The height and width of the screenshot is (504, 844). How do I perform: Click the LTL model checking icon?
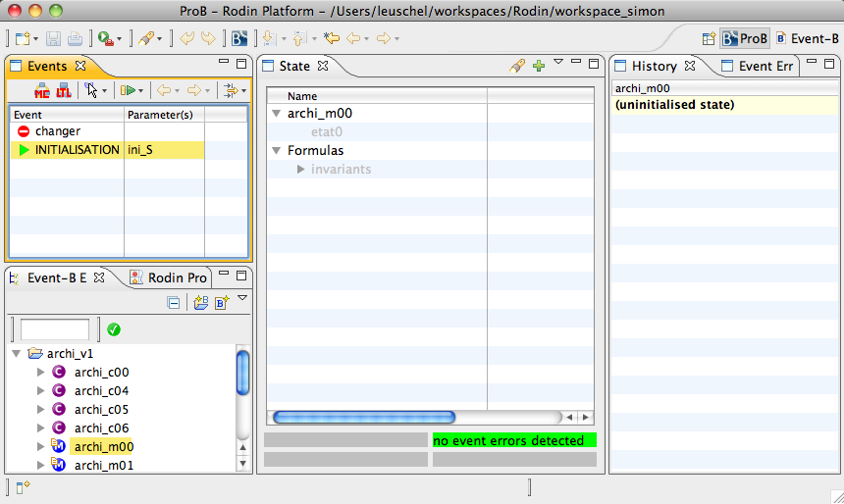(63, 91)
